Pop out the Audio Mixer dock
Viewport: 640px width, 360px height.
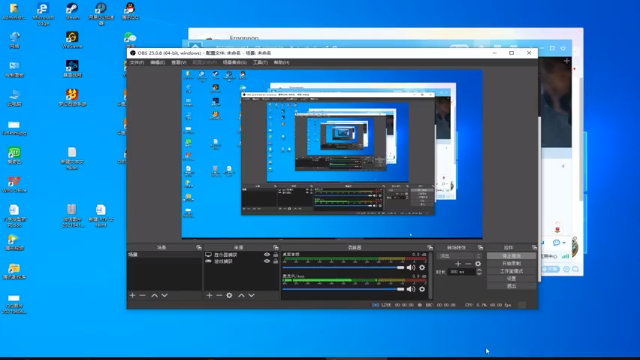pos(430,247)
